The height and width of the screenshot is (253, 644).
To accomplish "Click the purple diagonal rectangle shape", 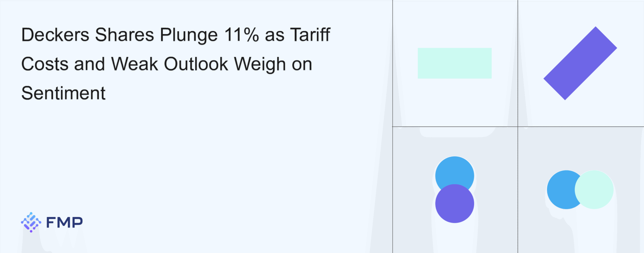I will pos(580,63).
